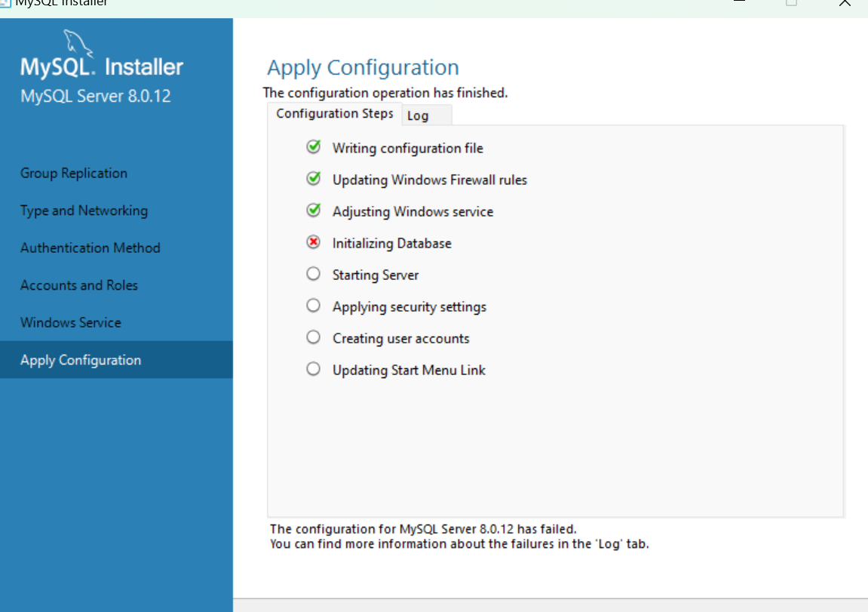The width and height of the screenshot is (868, 612).
Task: Click the 'Adjusting Windows service' step text
Action: 413,211
